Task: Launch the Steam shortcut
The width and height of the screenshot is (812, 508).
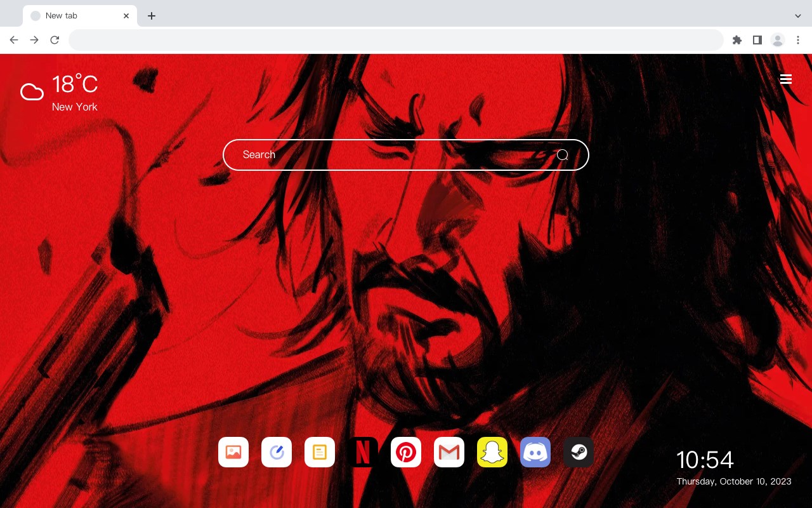Action: pos(579,452)
